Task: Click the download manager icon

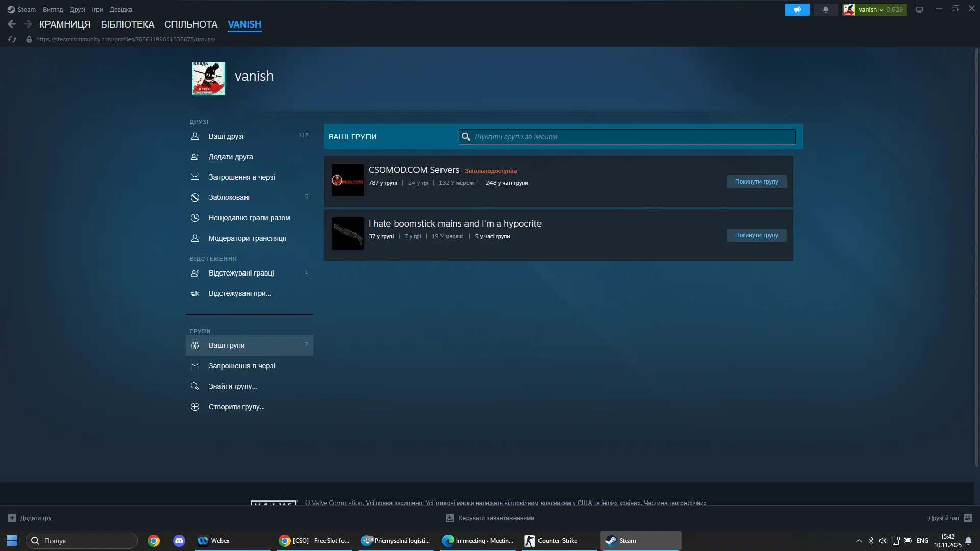Action: click(x=449, y=518)
